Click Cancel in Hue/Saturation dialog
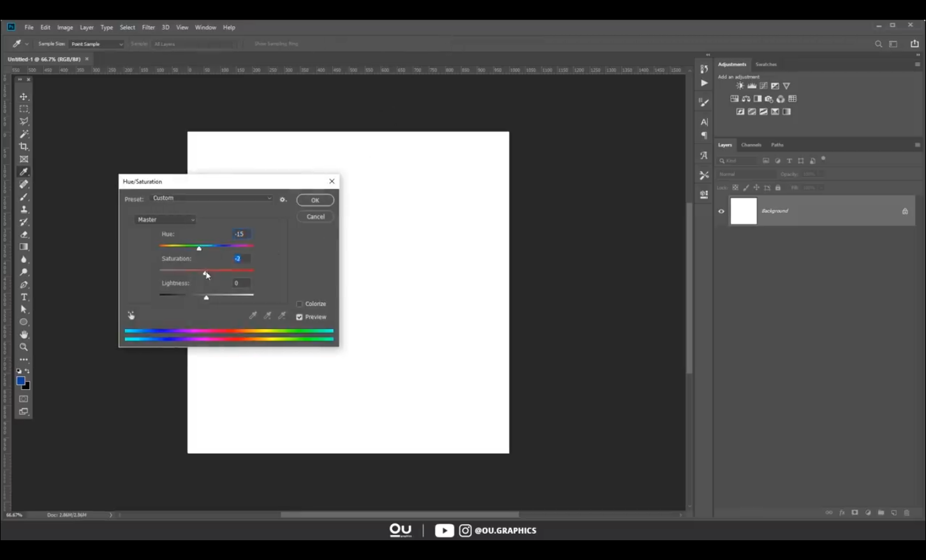Screen dimensions: 926x560 click(x=315, y=217)
